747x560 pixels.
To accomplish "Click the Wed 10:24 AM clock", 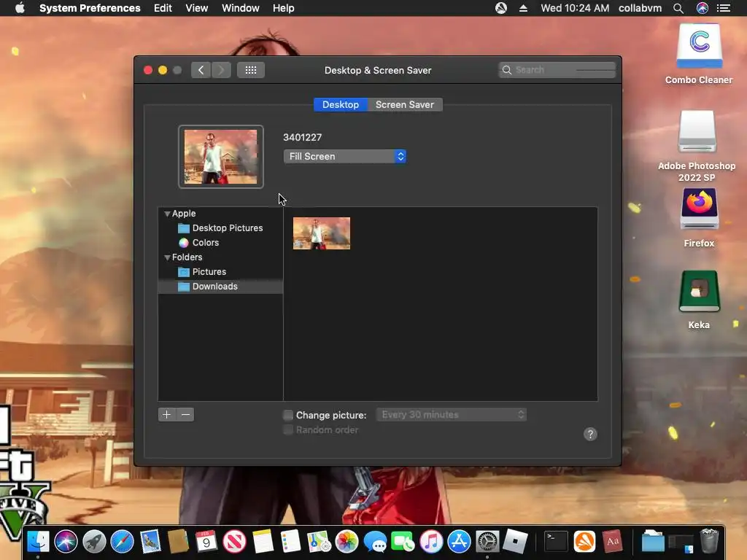I will pos(575,8).
